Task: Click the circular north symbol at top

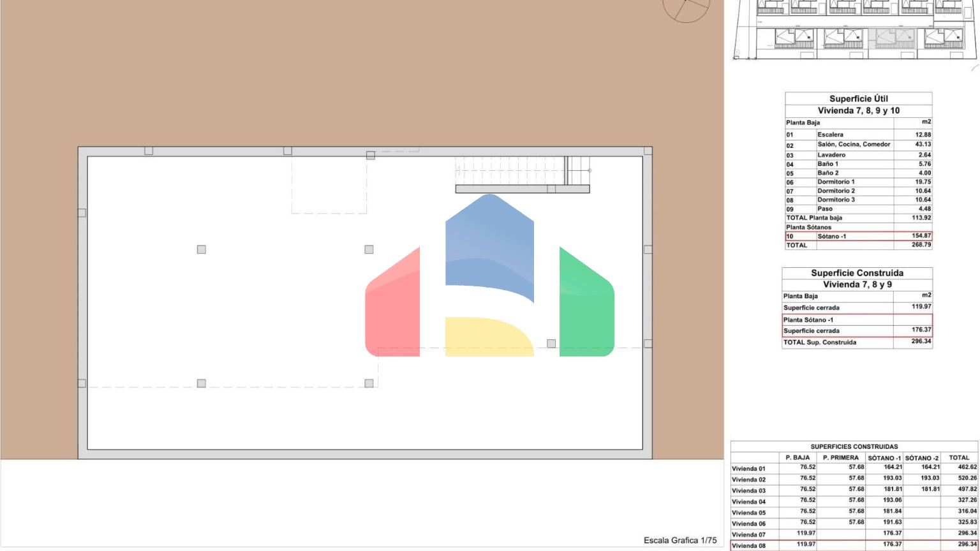Action: pos(686,9)
